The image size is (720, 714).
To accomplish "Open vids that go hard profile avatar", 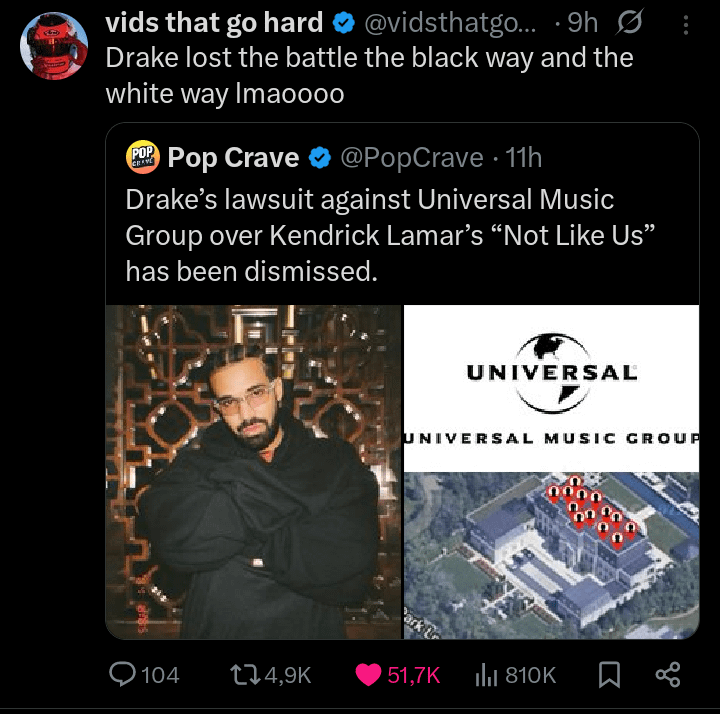I will pos(54,46).
